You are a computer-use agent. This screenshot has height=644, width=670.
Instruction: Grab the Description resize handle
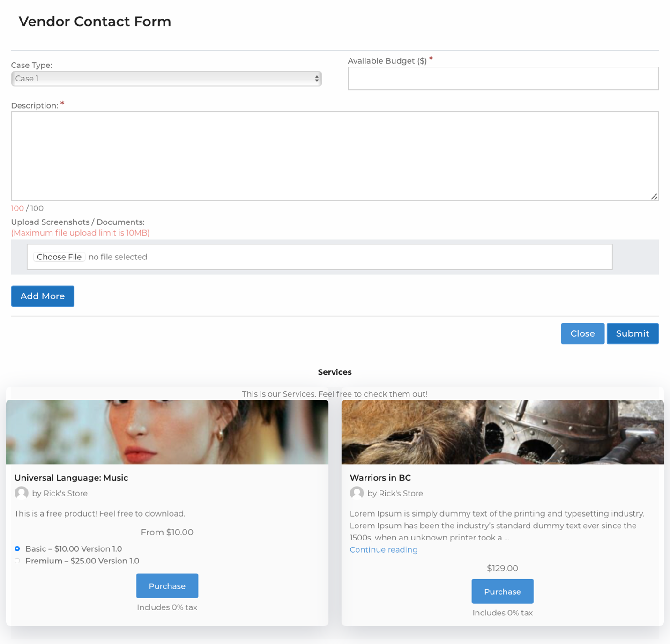(654, 197)
